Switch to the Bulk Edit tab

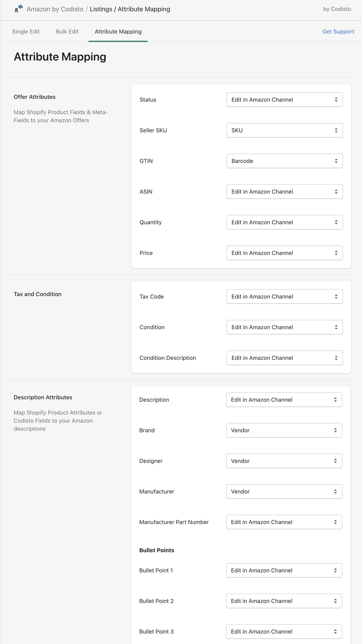(67, 31)
